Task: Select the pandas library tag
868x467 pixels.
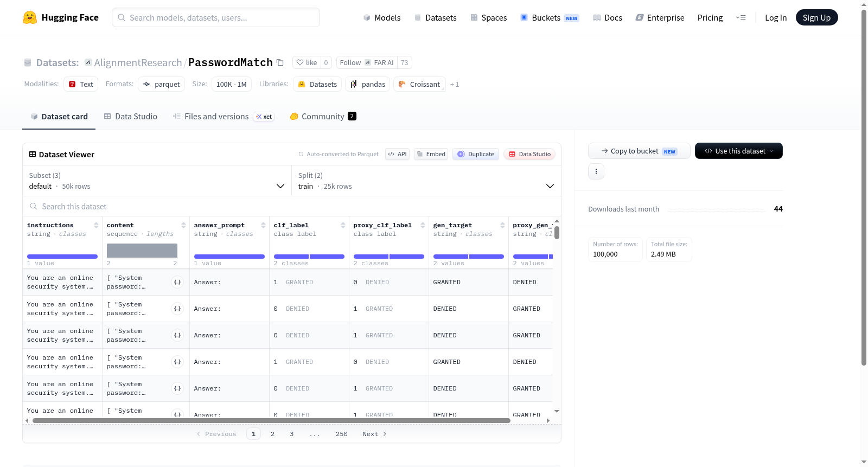Action: coord(368,84)
